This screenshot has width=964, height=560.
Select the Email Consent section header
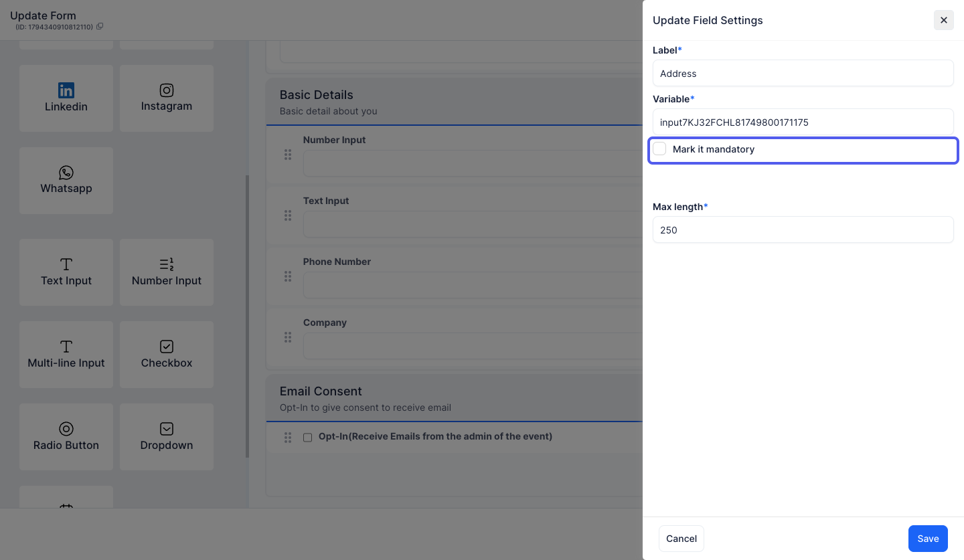click(x=455, y=398)
